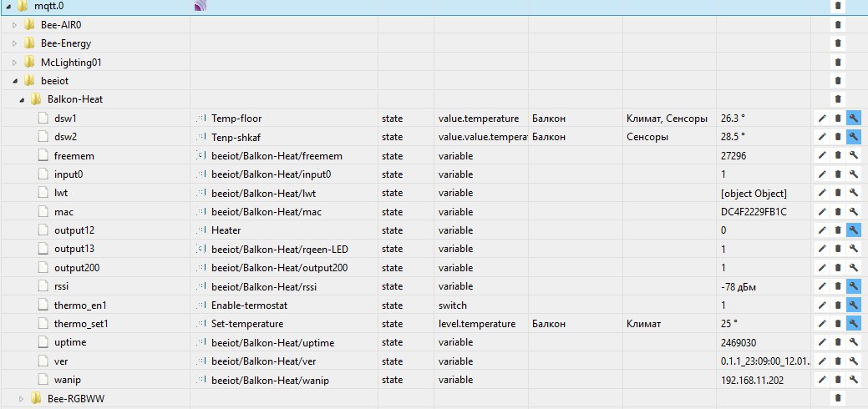The width and height of the screenshot is (868, 409).
Task: Edit thermo_en1 with pencil icon
Action: pyautogui.click(x=822, y=305)
